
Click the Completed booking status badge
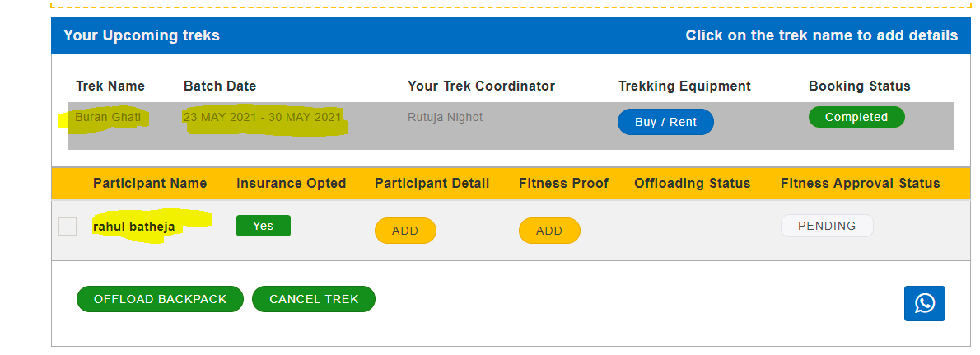click(x=856, y=117)
